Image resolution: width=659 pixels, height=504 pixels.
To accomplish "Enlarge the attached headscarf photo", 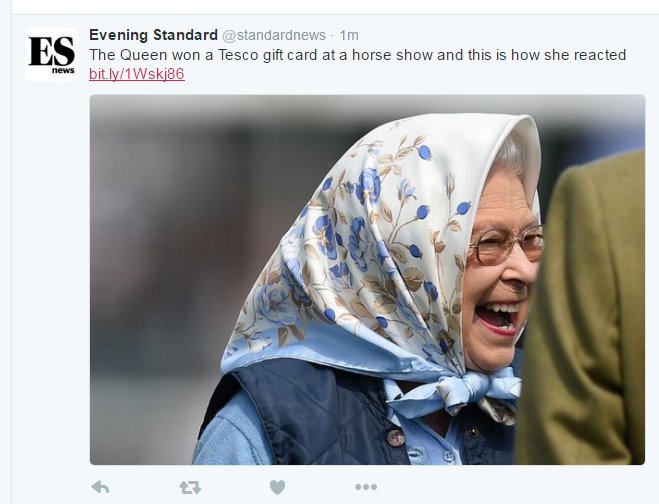I will tap(367, 280).
